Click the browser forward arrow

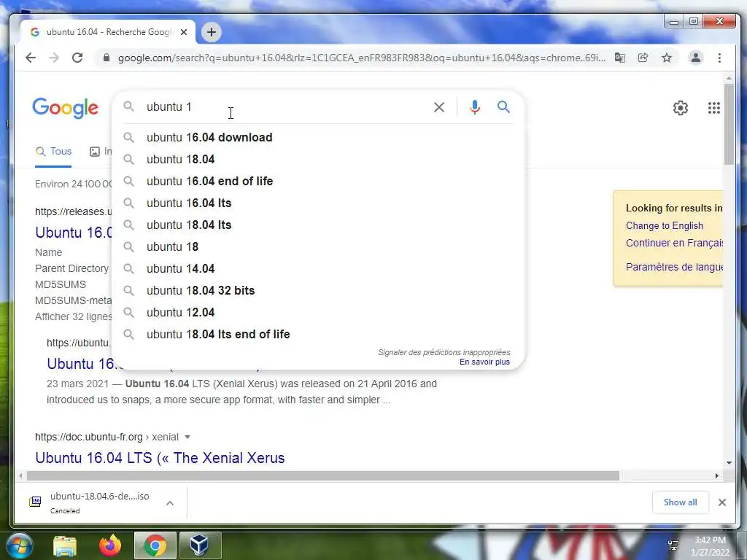coord(54,58)
